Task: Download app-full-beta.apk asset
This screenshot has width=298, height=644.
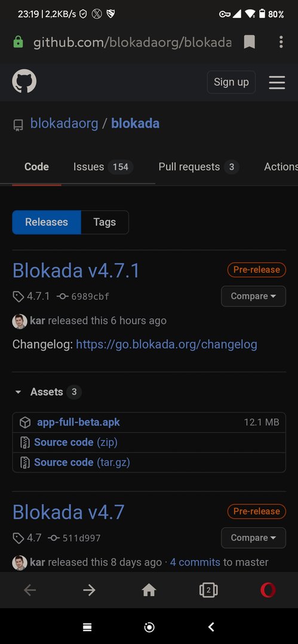Action: [79, 422]
